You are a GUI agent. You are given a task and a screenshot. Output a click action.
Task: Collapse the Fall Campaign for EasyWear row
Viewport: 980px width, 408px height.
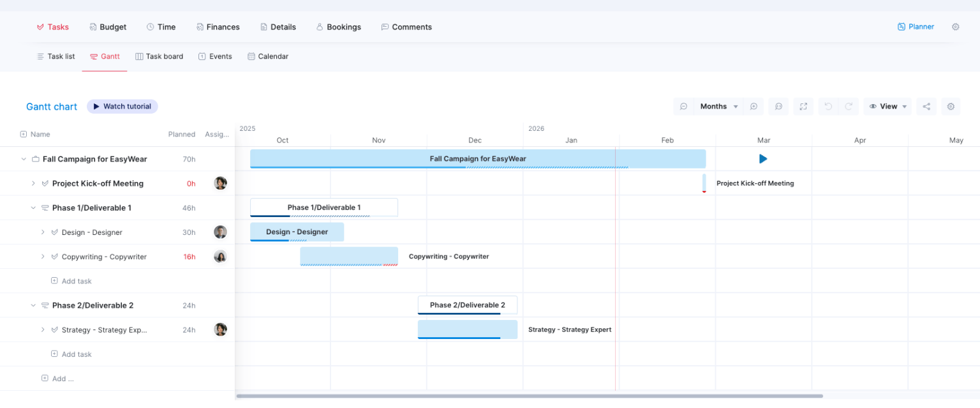tap(24, 158)
